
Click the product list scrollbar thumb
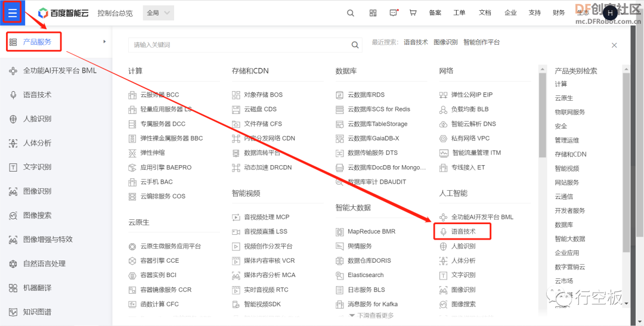click(543, 115)
